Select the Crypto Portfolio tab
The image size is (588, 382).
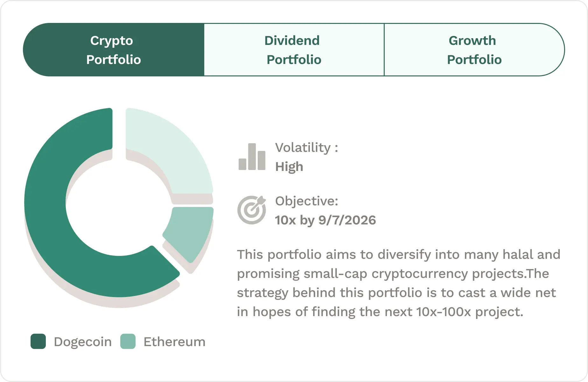tap(114, 50)
